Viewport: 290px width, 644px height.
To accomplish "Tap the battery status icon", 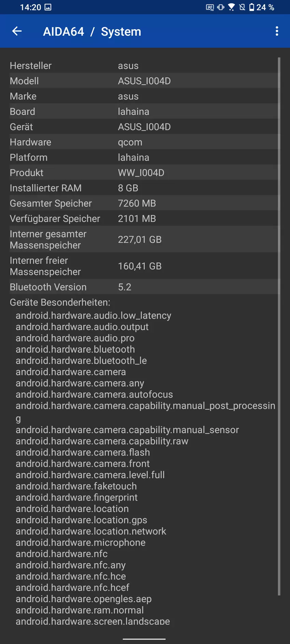I will (252, 7).
